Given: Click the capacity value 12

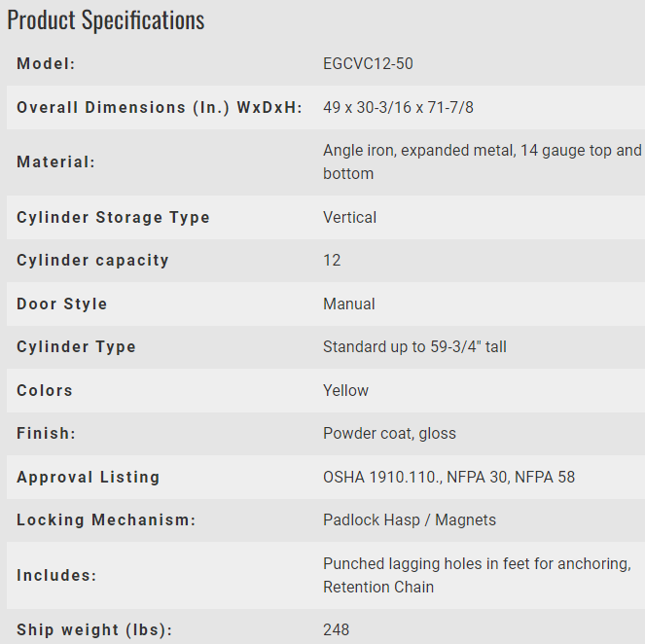Looking at the screenshot, I should pyautogui.click(x=332, y=261).
